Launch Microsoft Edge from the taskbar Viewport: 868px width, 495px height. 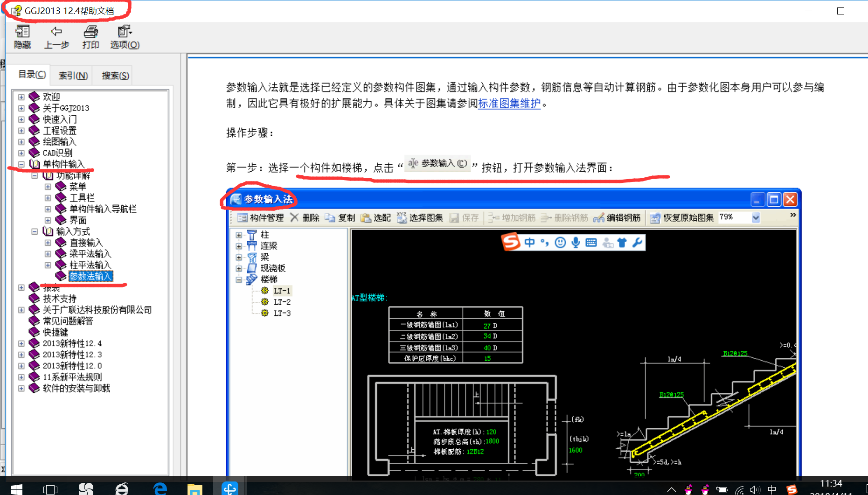(160, 489)
